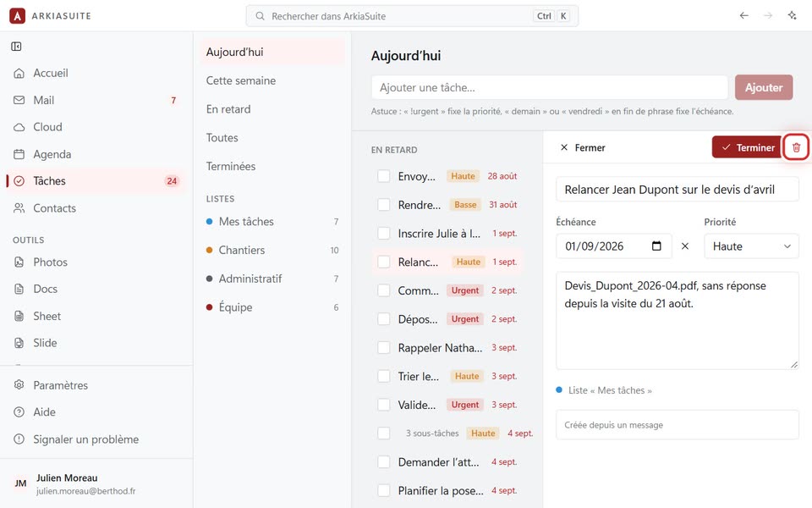The height and width of the screenshot is (508, 812).
Task: Delete the task with the trash icon
Action: 796,147
